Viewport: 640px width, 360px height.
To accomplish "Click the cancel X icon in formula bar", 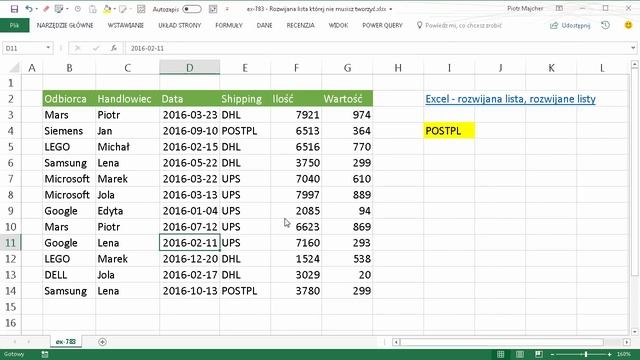I will point(78,48).
